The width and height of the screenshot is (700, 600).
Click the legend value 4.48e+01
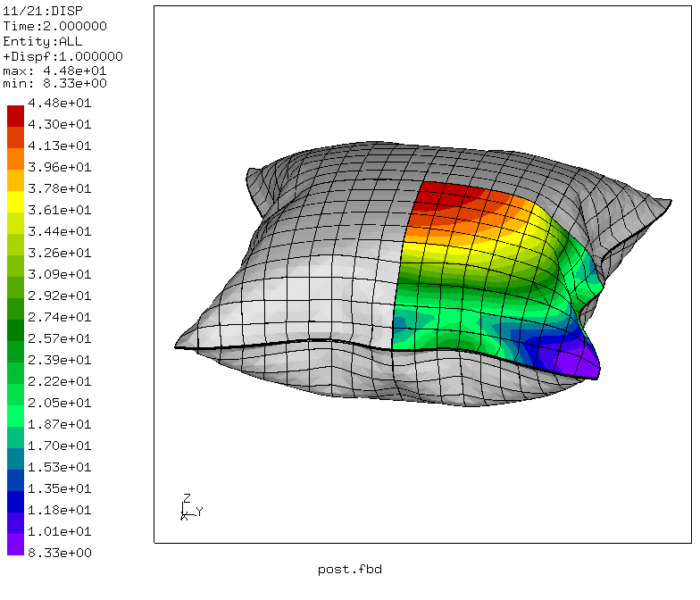click(59, 104)
